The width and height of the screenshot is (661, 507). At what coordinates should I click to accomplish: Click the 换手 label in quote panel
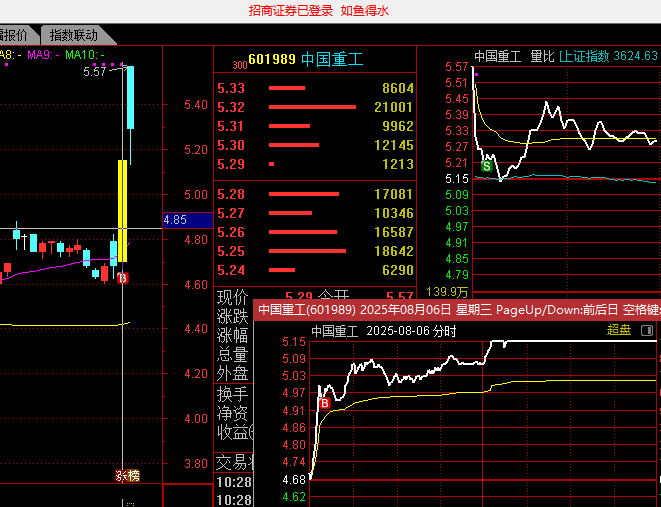[232, 394]
